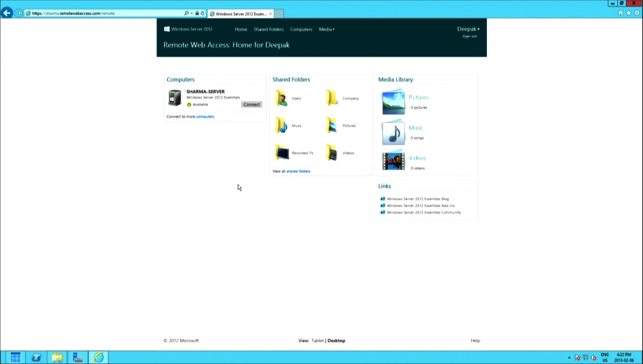
Task: Open the Music shared folder icon
Action: [x=282, y=125]
